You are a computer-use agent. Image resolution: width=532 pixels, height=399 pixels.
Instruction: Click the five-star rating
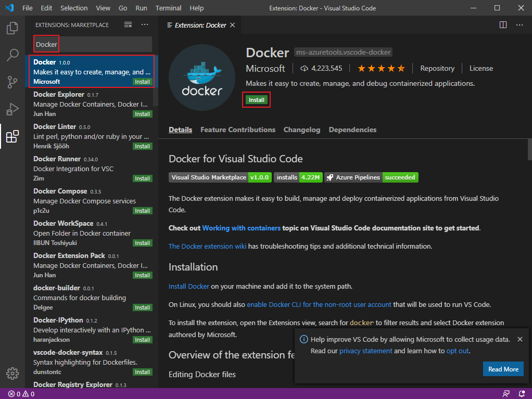pos(381,69)
